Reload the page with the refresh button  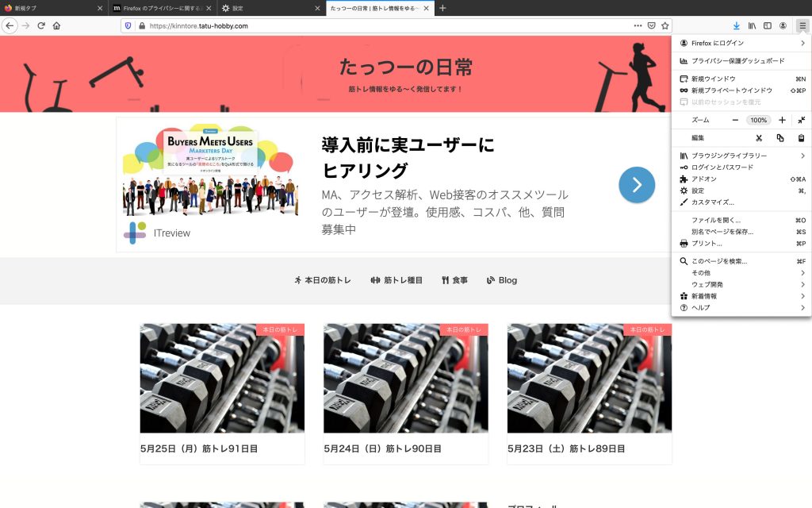[x=41, y=25]
